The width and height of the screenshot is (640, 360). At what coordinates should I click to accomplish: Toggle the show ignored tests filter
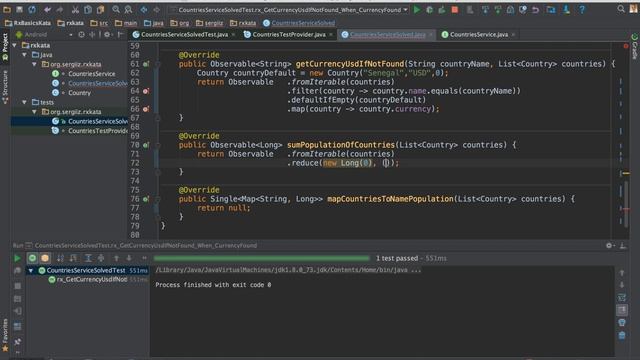45,258
